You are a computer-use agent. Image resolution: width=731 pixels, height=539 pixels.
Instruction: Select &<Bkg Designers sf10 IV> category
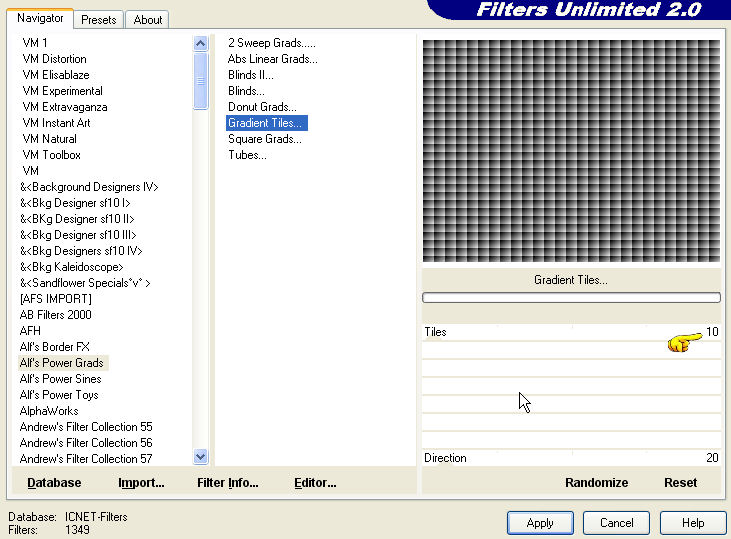(81, 251)
